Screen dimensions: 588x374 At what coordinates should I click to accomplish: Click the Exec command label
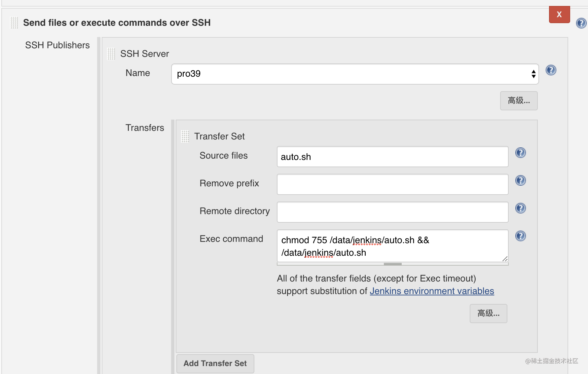pos(231,239)
